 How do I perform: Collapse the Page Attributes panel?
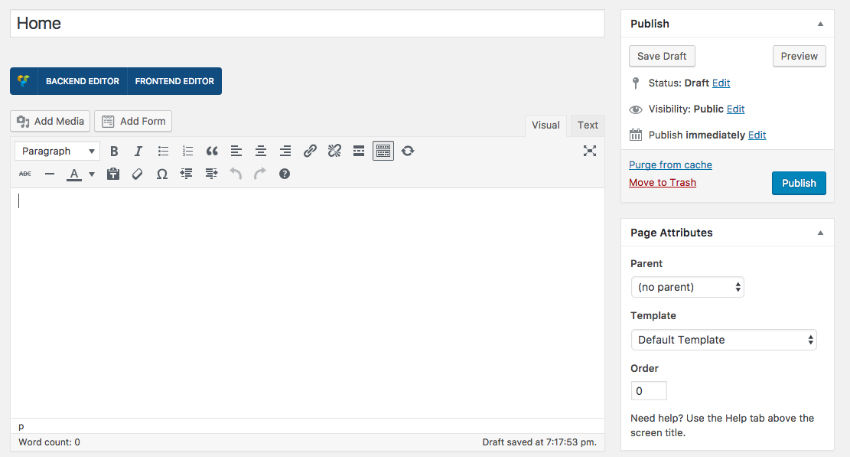pyautogui.click(x=820, y=233)
